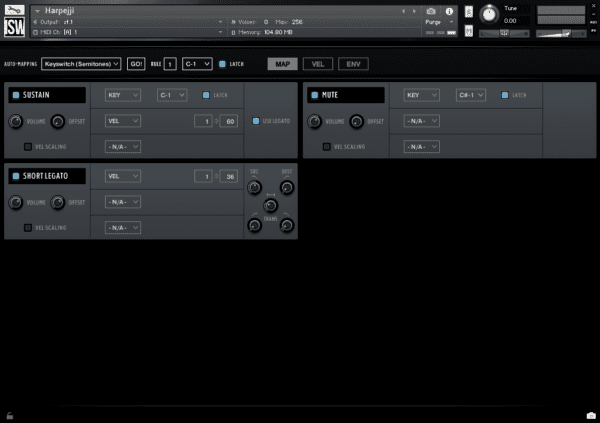Adjust the pan slider in header

pyautogui.click(x=504, y=34)
